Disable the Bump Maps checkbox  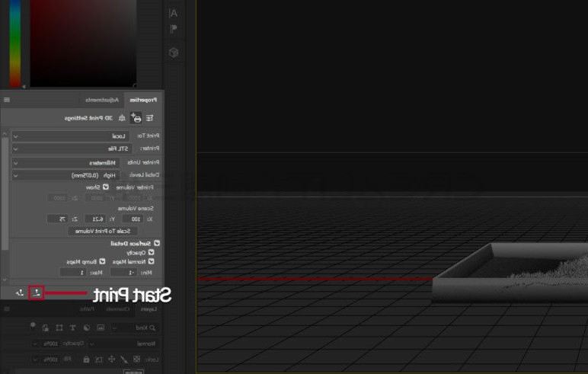[x=100, y=261]
